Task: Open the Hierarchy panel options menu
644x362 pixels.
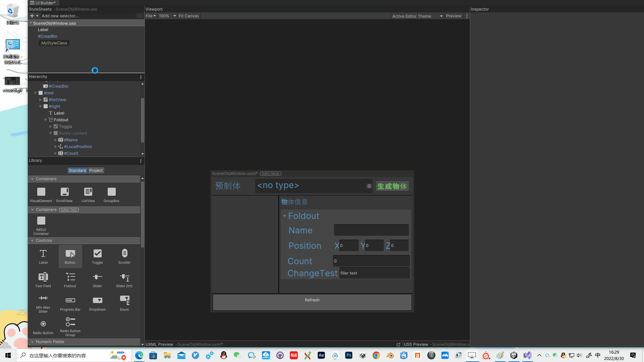Action: pos(141,77)
